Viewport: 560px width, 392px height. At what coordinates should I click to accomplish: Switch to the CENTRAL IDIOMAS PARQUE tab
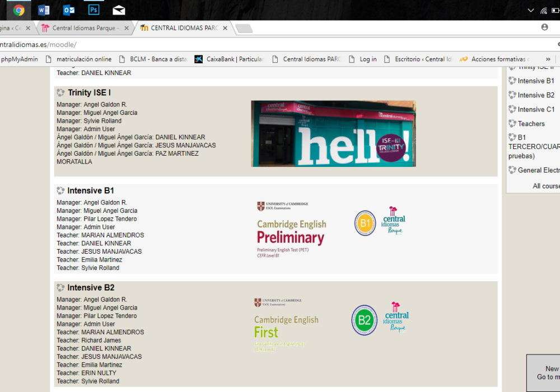(184, 28)
